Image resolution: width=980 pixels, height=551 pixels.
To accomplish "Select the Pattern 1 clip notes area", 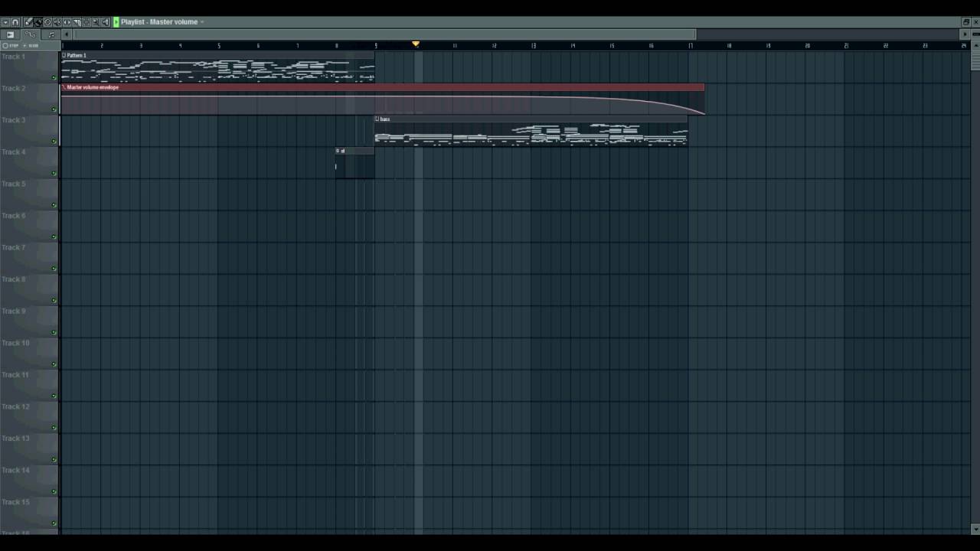I will pyautogui.click(x=217, y=70).
